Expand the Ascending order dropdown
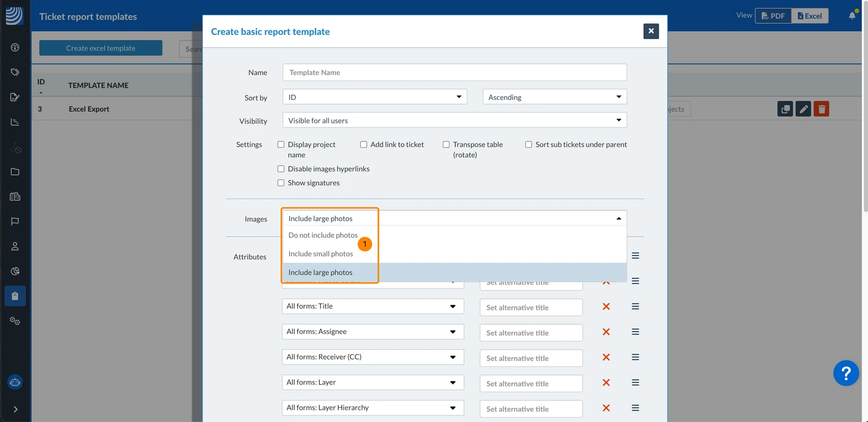Viewport: 868px width, 422px height. (x=554, y=97)
